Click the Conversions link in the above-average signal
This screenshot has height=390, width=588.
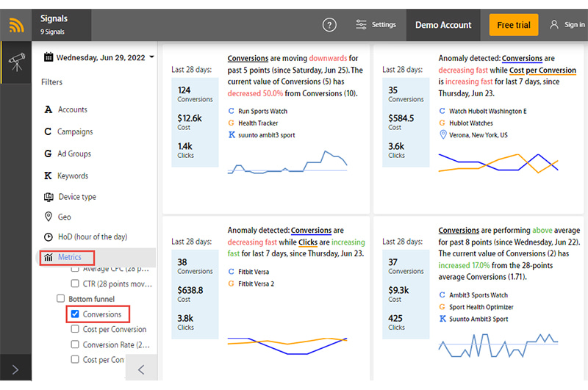pyautogui.click(x=459, y=231)
